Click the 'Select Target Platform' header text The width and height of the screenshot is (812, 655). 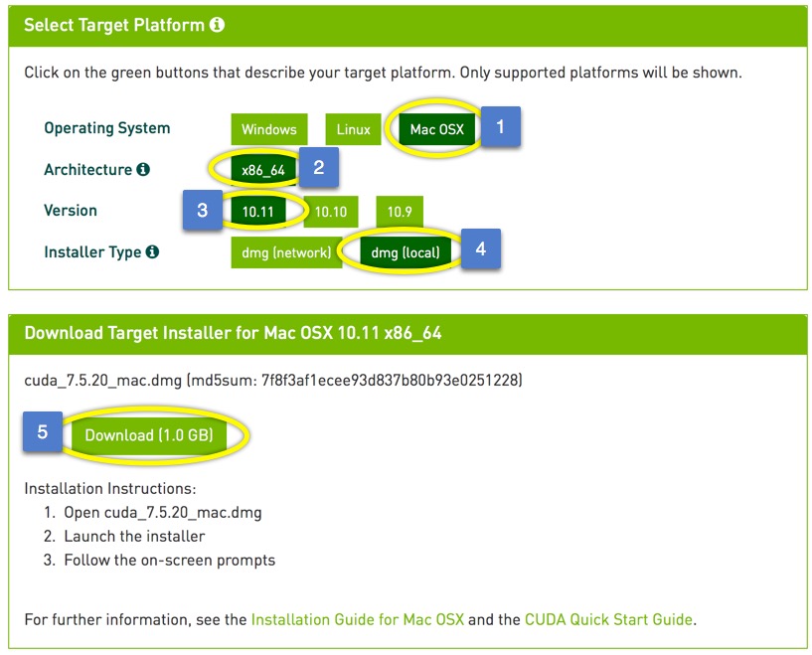[114, 25]
